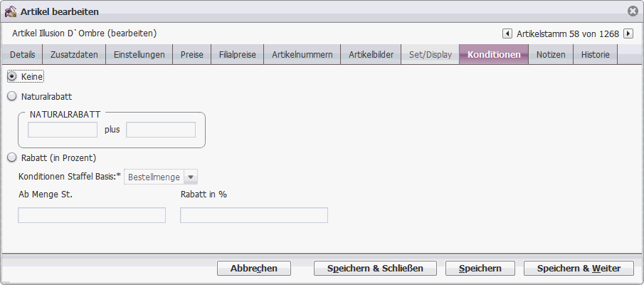Go to next Artikelstamm record arrow
The width and height of the screenshot is (644, 285).
628,33
